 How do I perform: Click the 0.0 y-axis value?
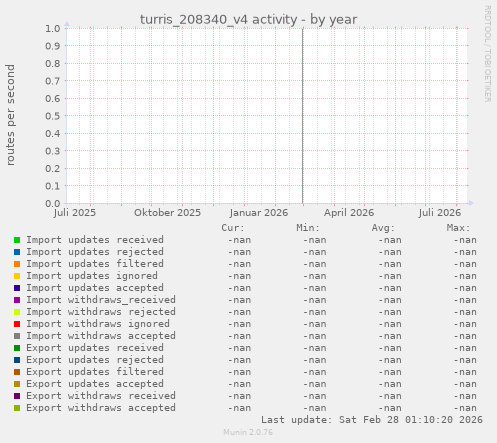coord(53,203)
